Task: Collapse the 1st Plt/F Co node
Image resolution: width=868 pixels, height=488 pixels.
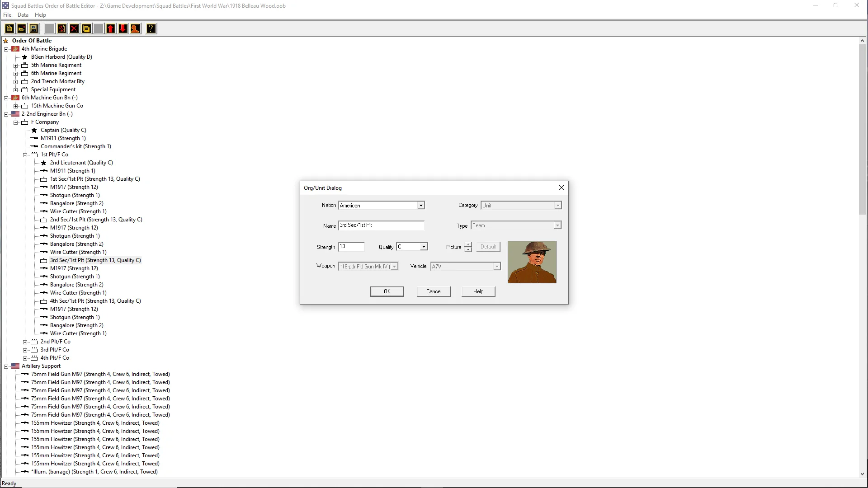Action: coord(25,155)
